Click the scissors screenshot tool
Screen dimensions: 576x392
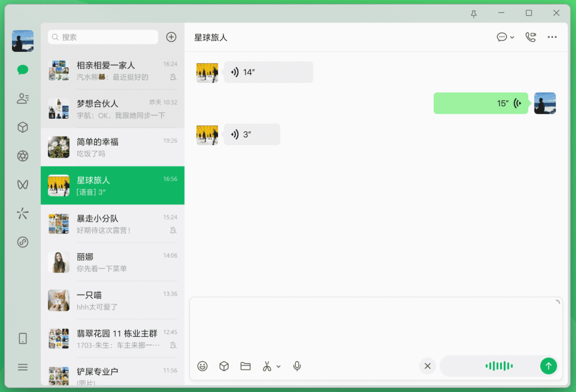[267, 366]
